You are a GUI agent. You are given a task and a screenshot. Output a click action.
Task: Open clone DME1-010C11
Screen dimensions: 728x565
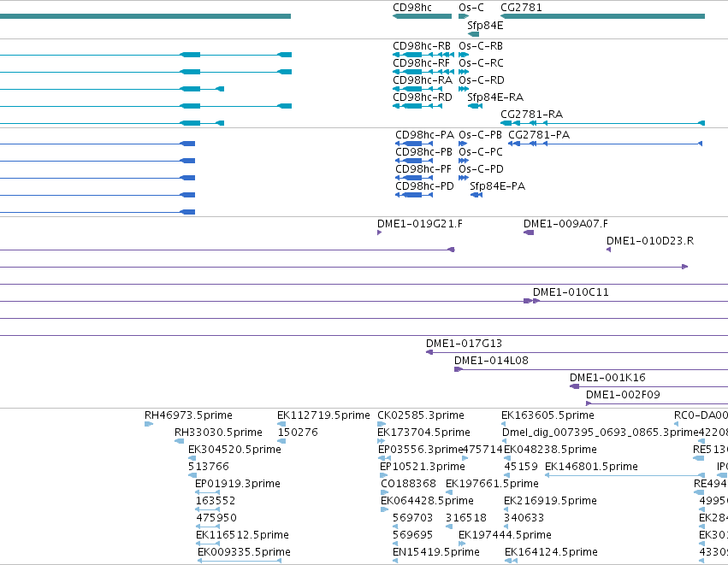tap(571, 292)
